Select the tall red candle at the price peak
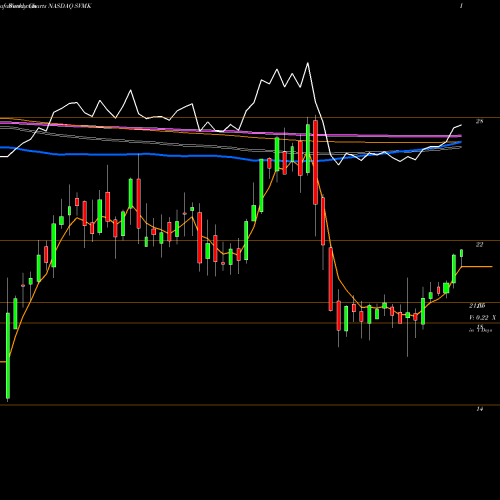 pos(315,163)
